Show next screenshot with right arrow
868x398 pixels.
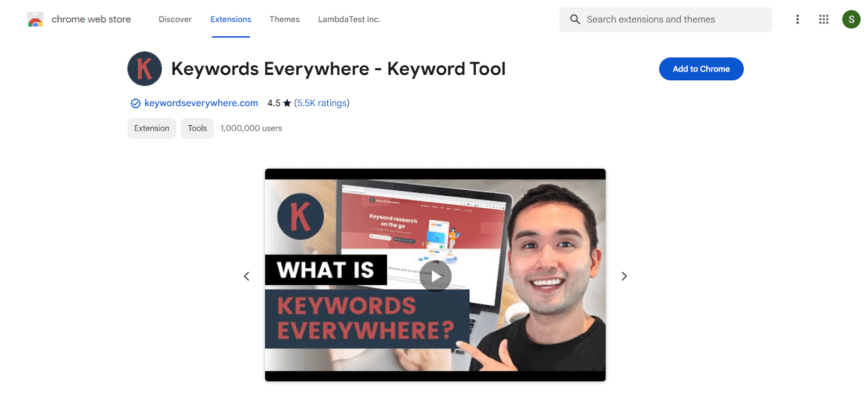tap(624, 277)
